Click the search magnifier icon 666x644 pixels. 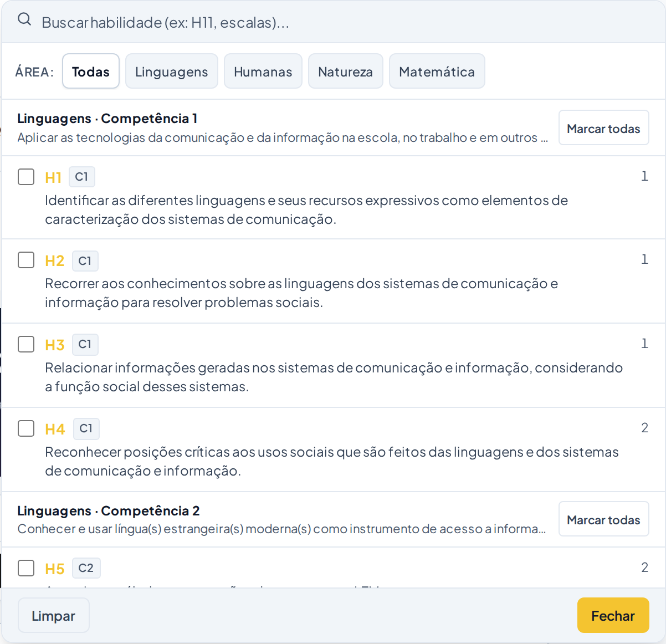point(24,20)
